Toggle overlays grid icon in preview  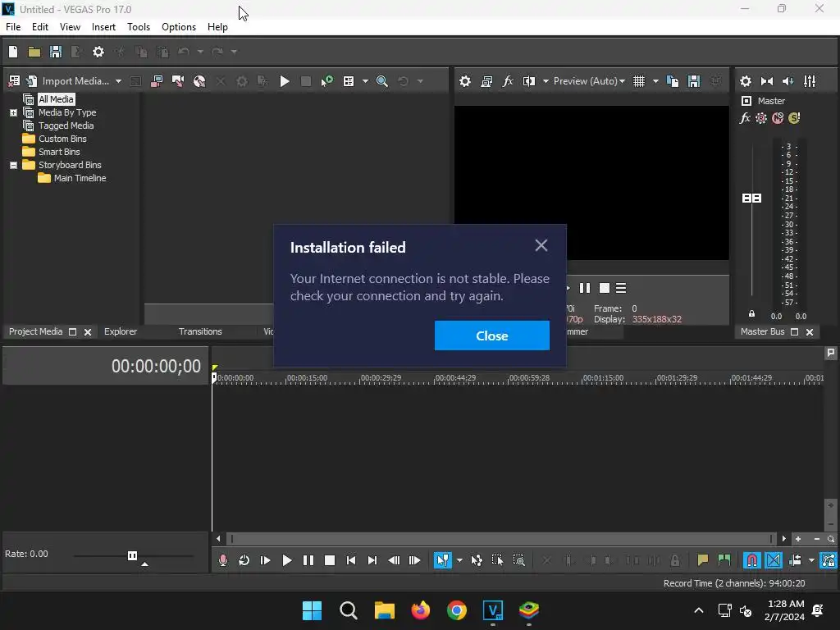click(639, 81)
